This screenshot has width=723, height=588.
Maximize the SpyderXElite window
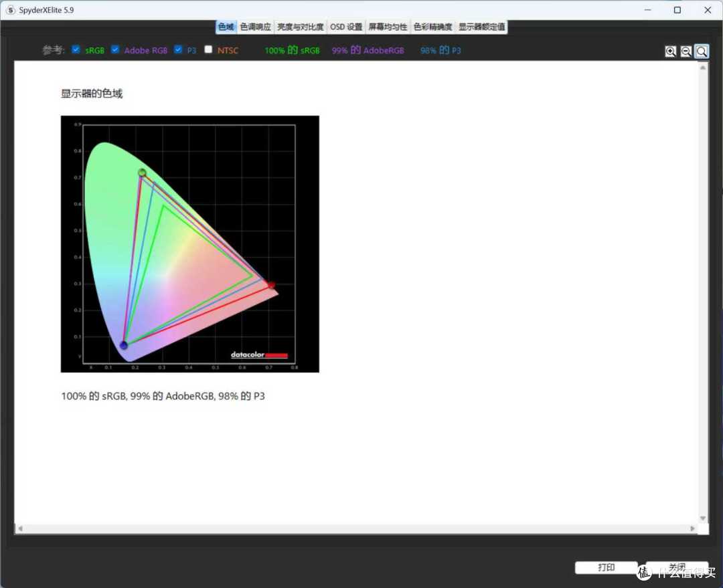tap(677, 10)
